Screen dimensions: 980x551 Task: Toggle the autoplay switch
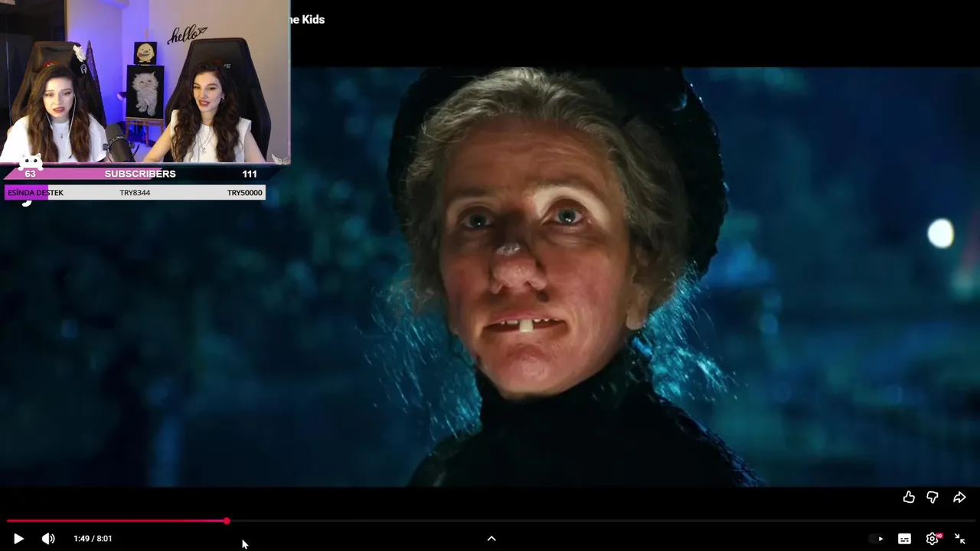(x=877, y=539)
